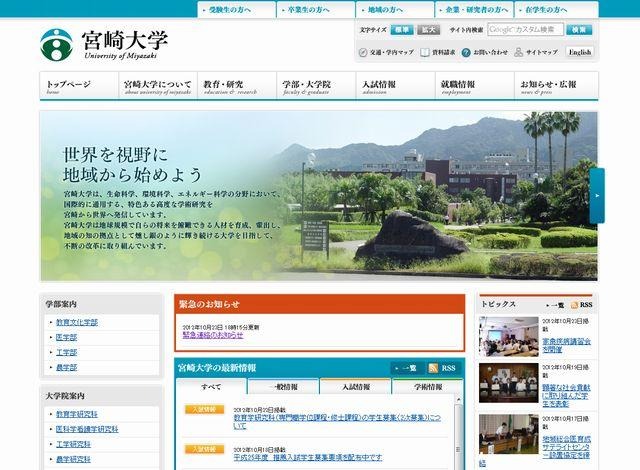This screenshot has height=470, width=640.
Task: Open the 農学研究科 graduate school link
Action: pyautogui.click(x=73, y=459)
